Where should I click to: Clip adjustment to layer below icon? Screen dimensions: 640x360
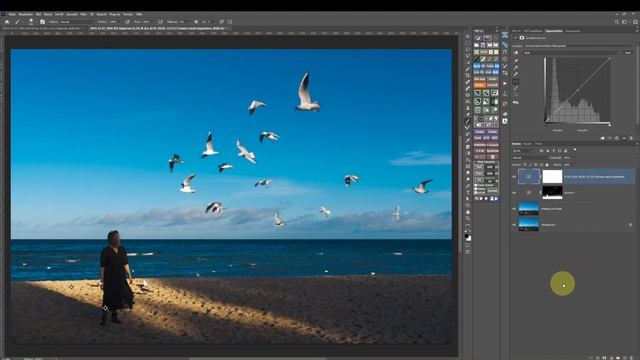tap(602, 138)
